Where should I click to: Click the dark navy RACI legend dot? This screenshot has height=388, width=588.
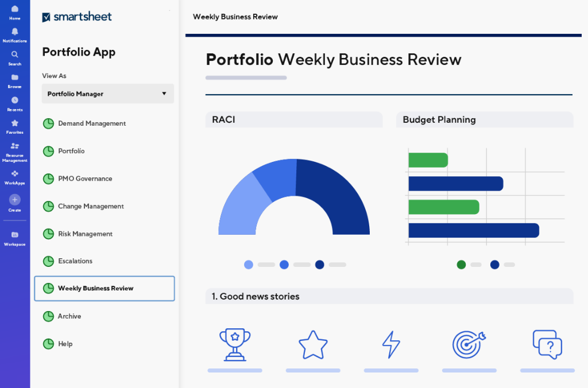point(319,265)
